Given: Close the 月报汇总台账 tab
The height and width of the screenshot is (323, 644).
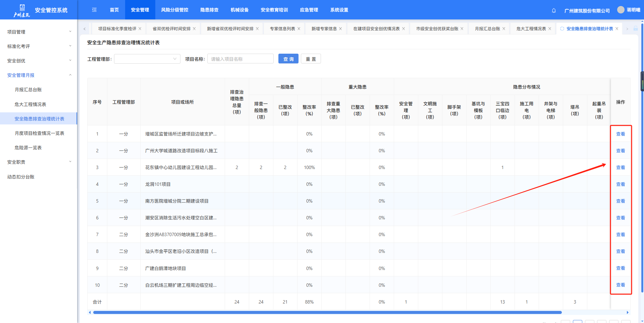Looking at the screenshot, I should (x=504, y=29).
